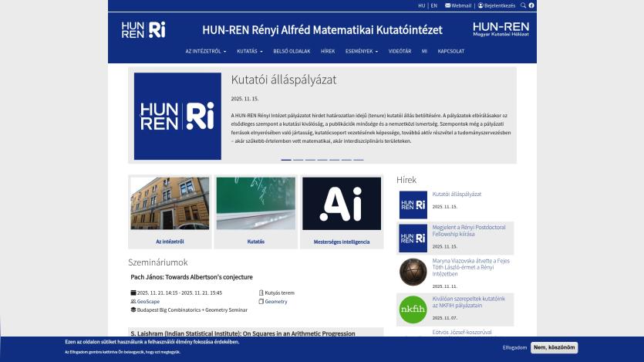This screenshot has height=362, width=644.
Task: Open Eötvös József-koszorúval news link
Action: pos(462,332)
